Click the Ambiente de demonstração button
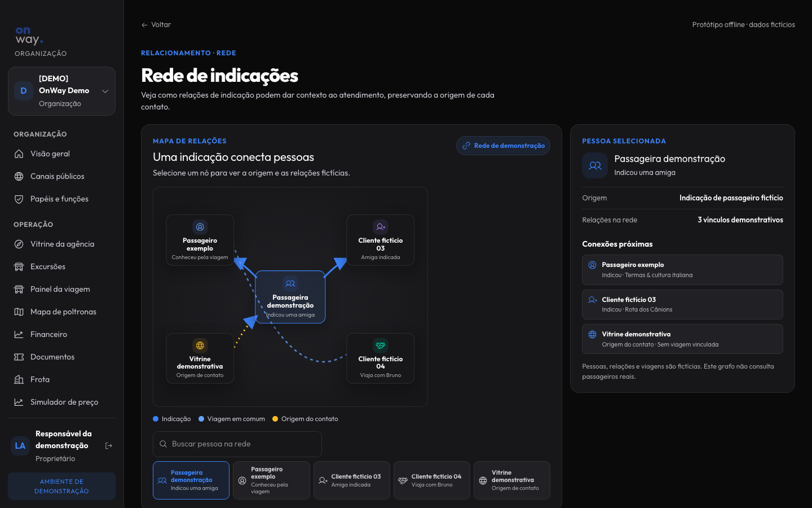This screenshot has height=508, width=812. (61, 486)
